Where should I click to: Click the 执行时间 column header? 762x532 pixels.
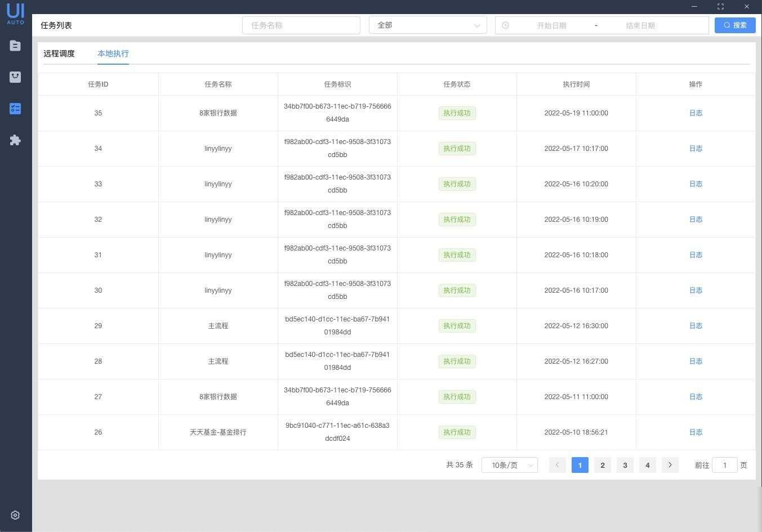[x=576, y=84]
